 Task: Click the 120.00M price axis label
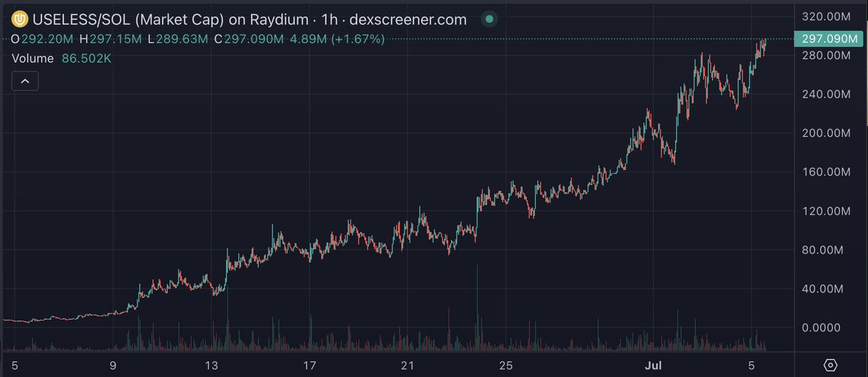(x=825, y=211)
